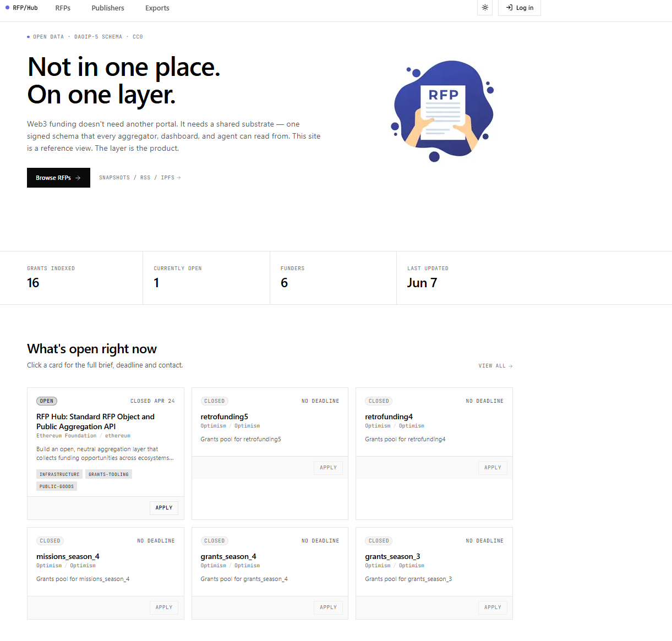
Task: Click 'Grants pool for grants_season_3' description
Action: pos(408,579)
